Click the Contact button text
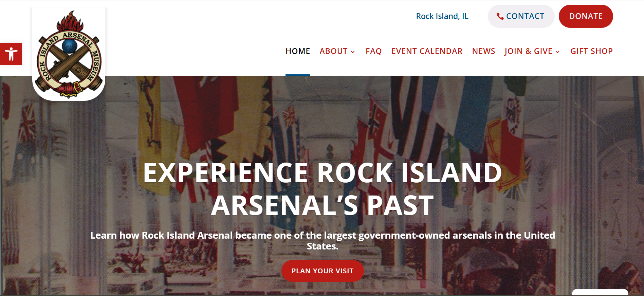Screen dimensions: 644x296 (525, 16)
